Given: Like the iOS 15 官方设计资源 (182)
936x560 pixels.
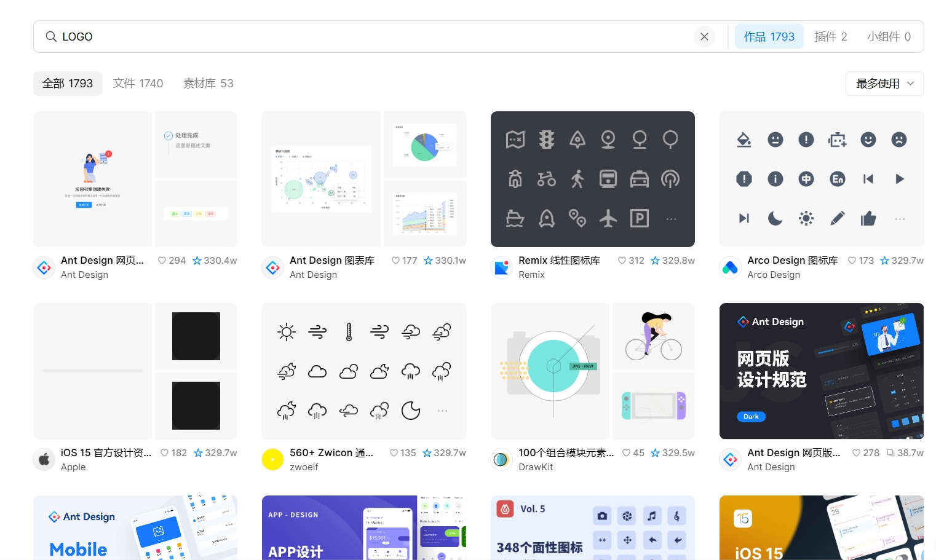Looking at the screenshot, I should 165,453.
